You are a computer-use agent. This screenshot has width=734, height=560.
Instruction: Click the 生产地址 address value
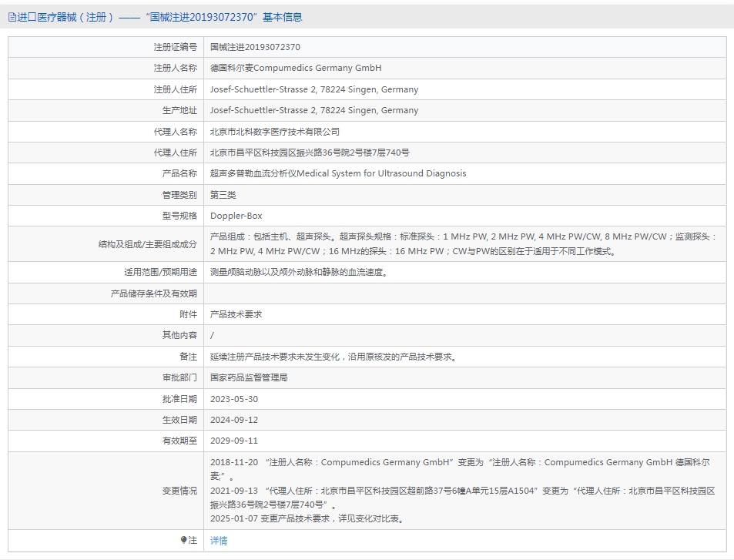tap(314, 110)
